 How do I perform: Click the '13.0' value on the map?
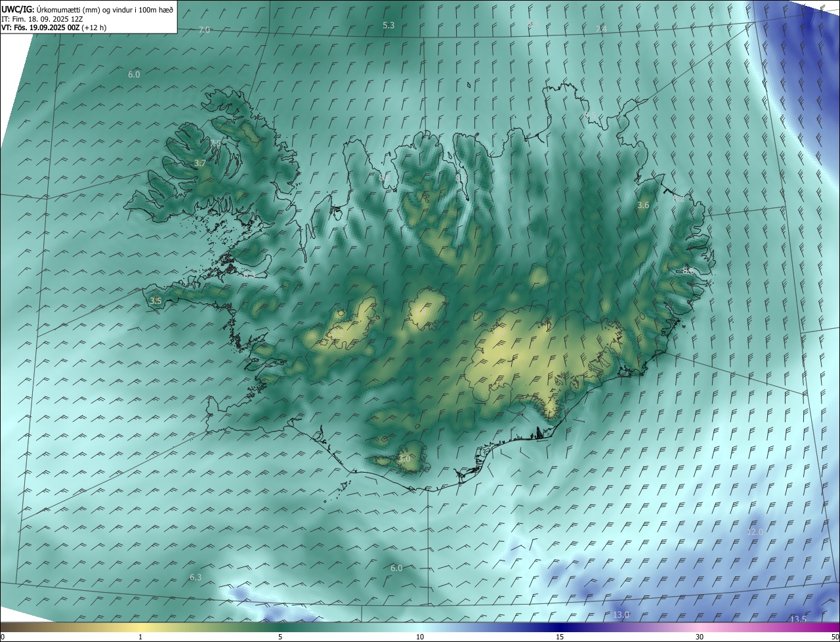(x=621, y=615)
